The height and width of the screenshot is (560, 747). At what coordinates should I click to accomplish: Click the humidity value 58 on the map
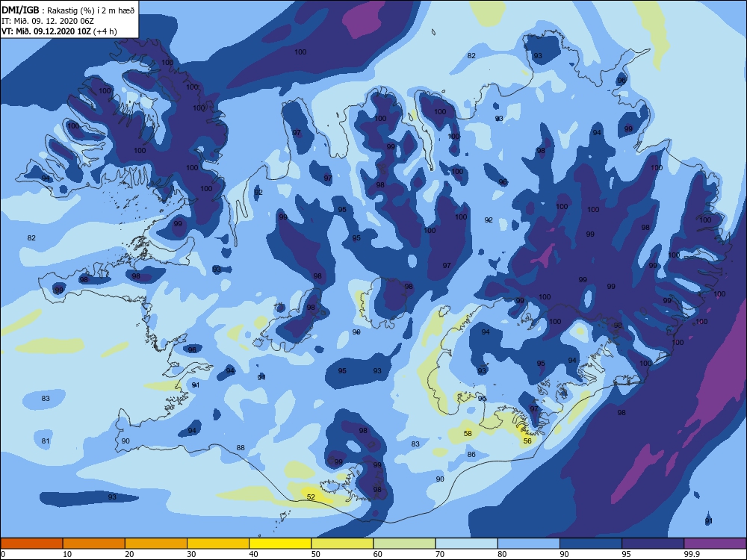[468, 433]
